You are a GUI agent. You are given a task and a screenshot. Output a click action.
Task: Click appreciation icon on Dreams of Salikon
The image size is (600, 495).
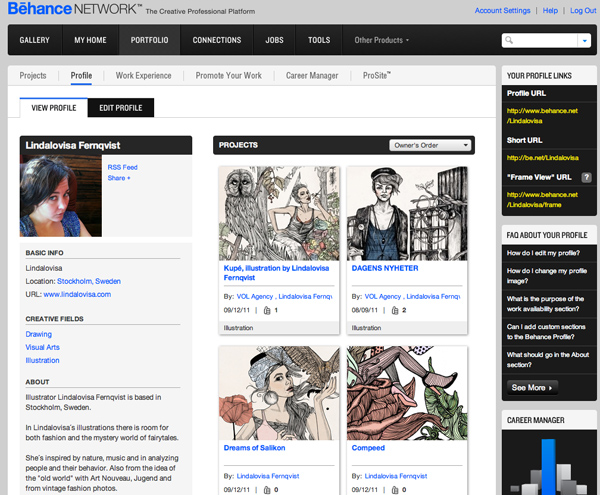click(267, 490)
